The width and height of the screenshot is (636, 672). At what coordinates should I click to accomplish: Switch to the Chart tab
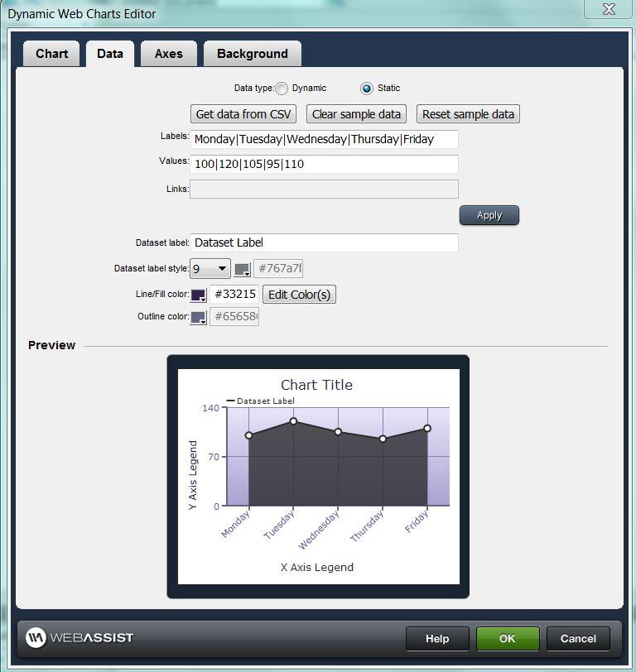51,54
